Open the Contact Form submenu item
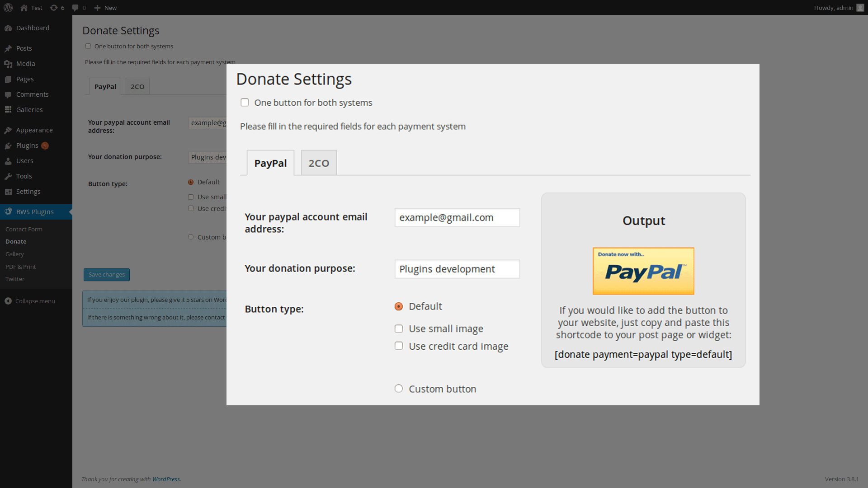The width and height of the screenshot is (868, 488). tap(24, 229)
